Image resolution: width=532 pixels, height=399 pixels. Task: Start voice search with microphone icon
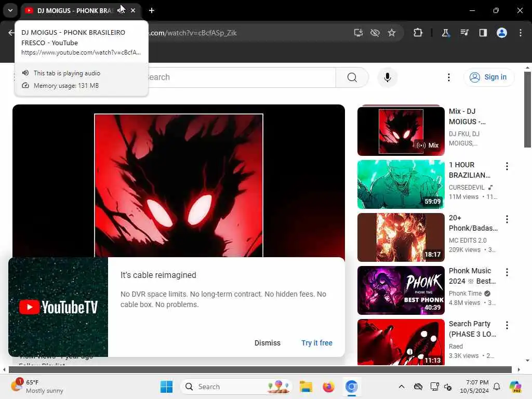pos(387,77)
